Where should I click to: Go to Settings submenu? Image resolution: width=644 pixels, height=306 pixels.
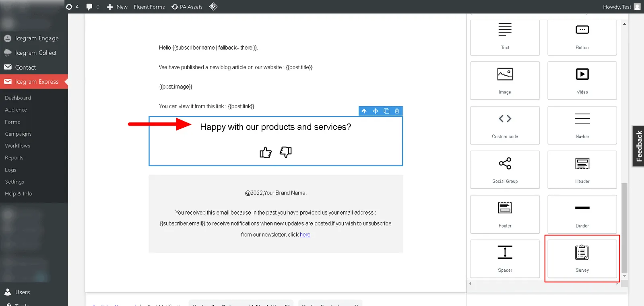[14, 182]
